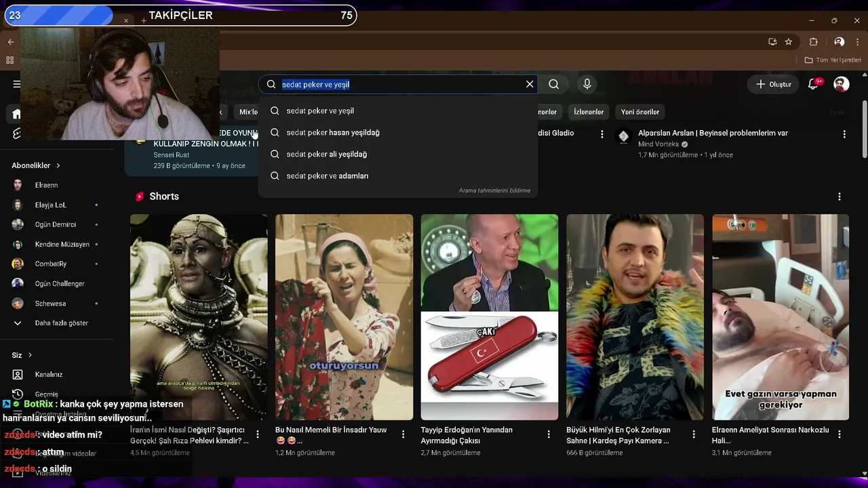Open the hospital bed Shorts thumbnail
Screen dimensions: 868x488
pos(781,317)
